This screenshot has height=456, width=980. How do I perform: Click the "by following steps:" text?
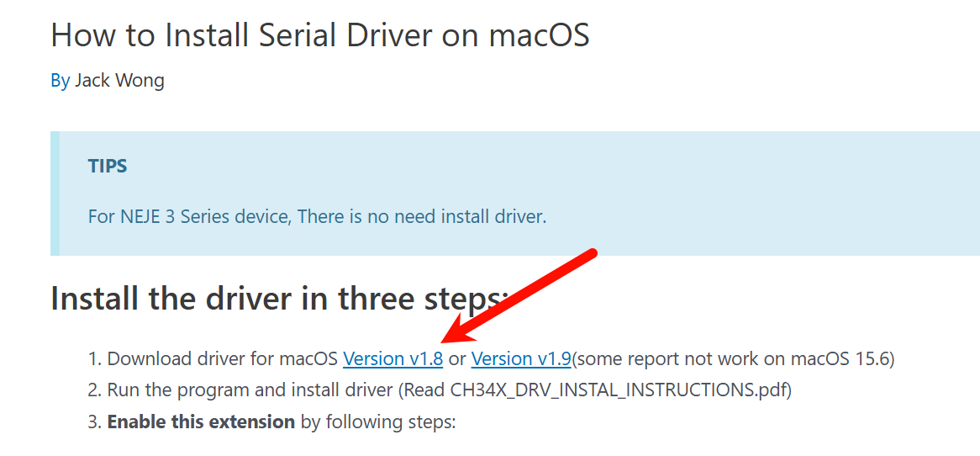tap(378, 422)
